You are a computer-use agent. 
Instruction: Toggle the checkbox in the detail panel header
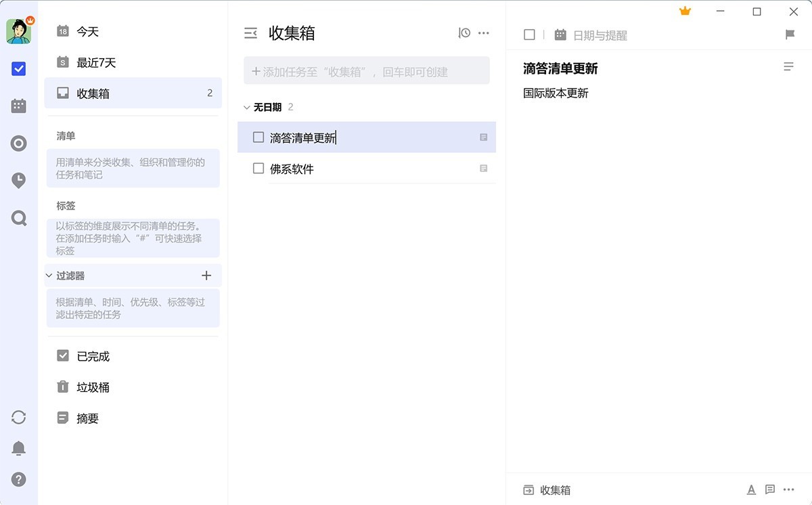[529, 34]
